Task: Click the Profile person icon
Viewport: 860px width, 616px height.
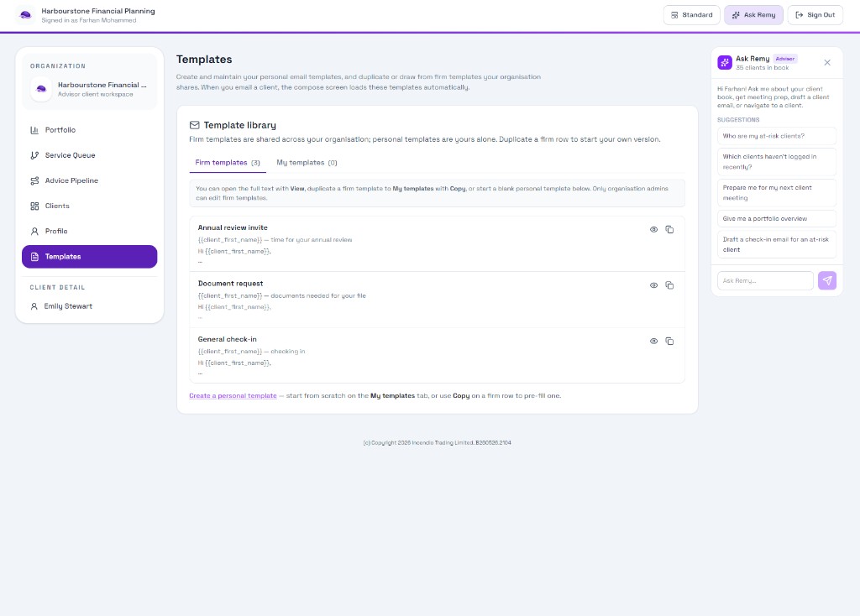Action: click(34, 232)
